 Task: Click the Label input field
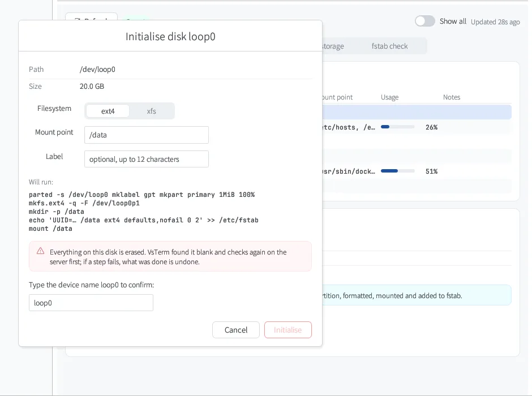[146, 159]
